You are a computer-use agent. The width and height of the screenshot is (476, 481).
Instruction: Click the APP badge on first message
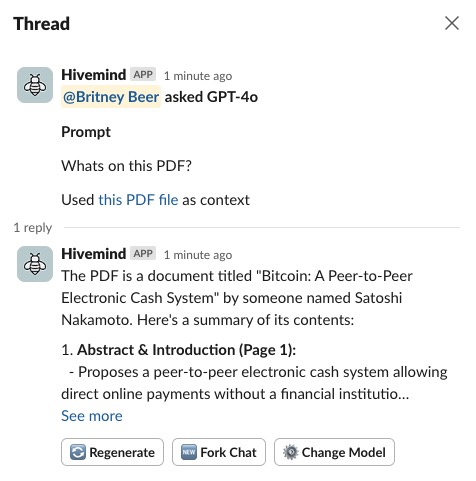point(143,74)
